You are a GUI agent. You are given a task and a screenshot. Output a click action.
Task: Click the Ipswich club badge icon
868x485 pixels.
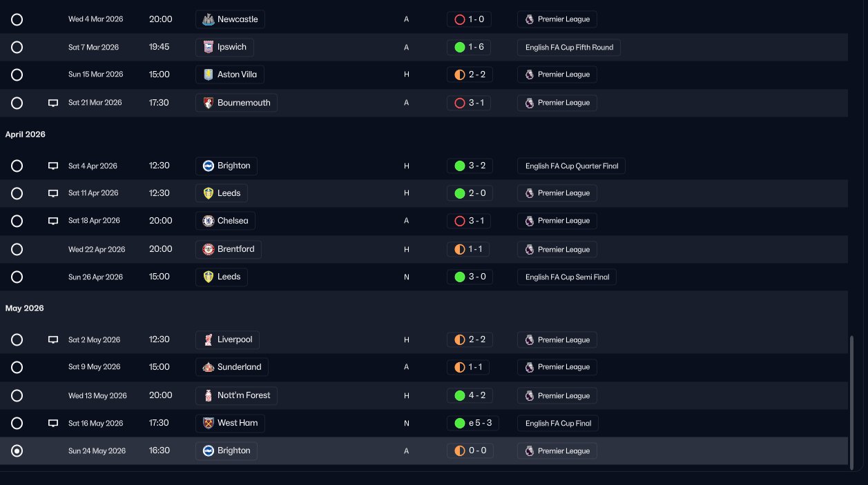coord(208,47)
